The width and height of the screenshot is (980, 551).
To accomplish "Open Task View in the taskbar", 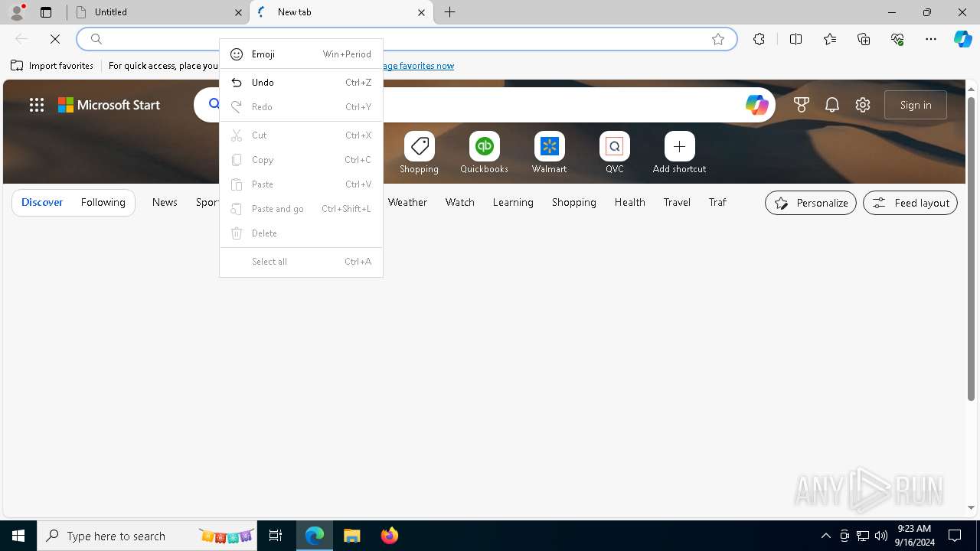I will click(276, 536).
